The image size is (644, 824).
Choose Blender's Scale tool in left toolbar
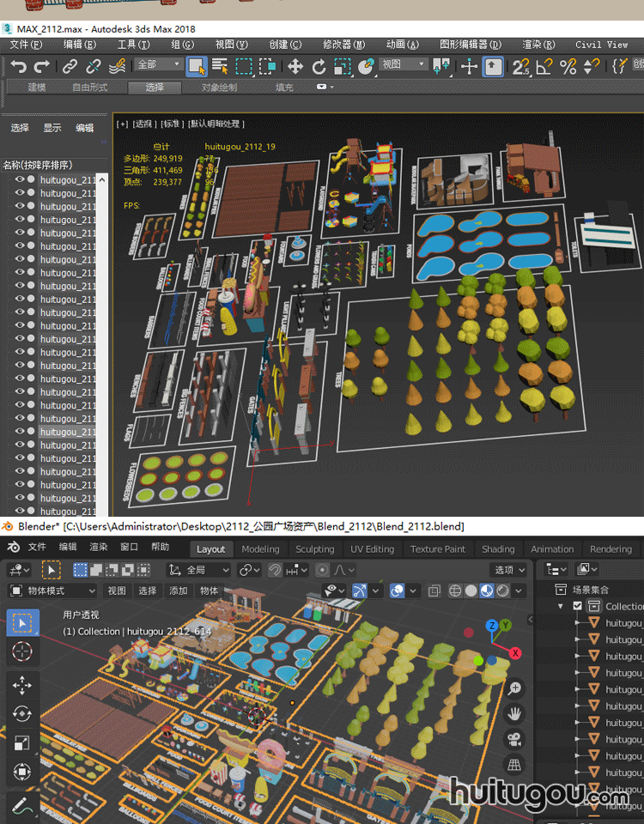point(22,742)
